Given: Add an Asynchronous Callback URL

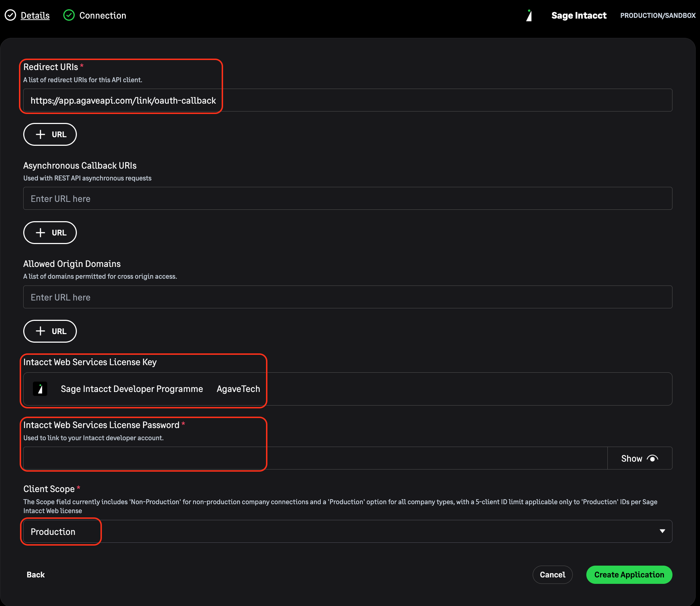Looking at the screenshot, I should [x=50, y=233].
